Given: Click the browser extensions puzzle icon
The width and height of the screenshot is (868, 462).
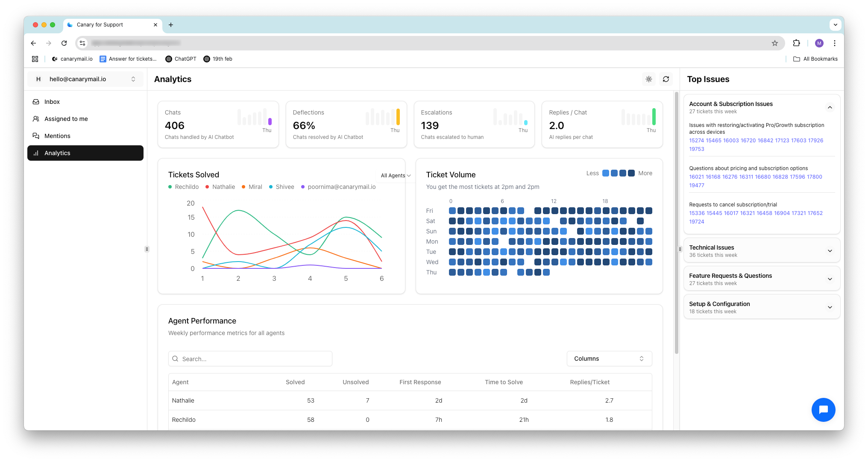Looking at the screenshot, I should (796, 43).
